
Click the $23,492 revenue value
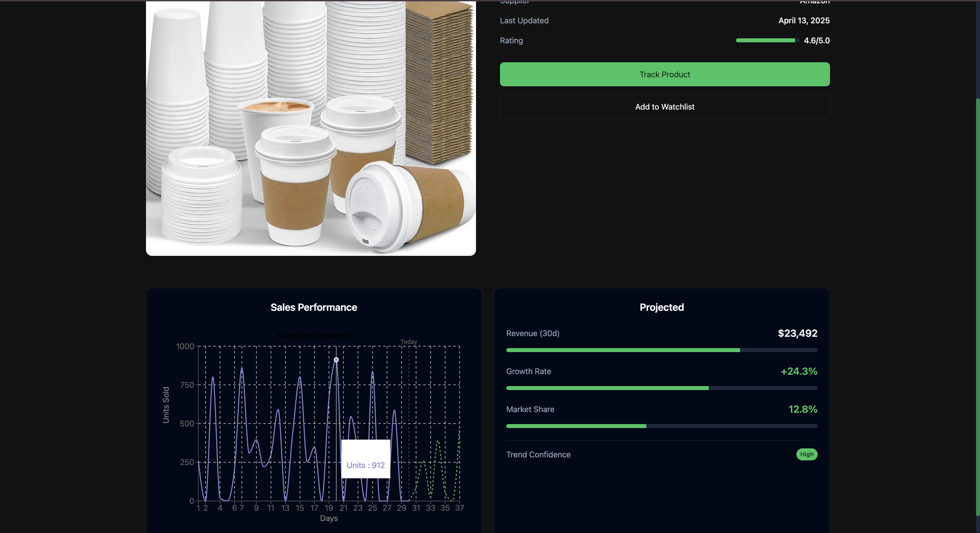[797, 333]
